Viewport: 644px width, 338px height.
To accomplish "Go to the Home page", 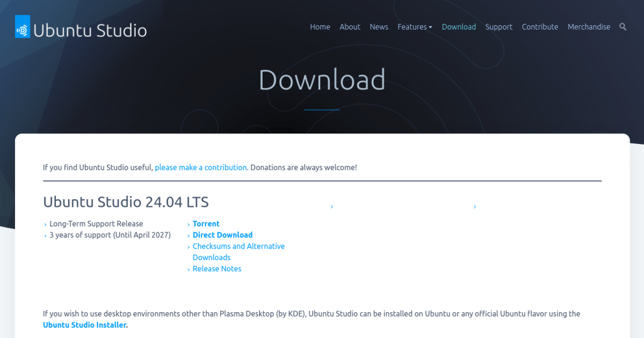I will pyautogui.click(x=319, y=27).
